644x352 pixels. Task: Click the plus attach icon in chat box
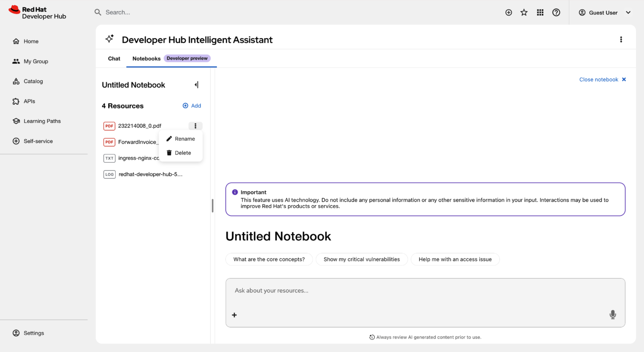234,315
